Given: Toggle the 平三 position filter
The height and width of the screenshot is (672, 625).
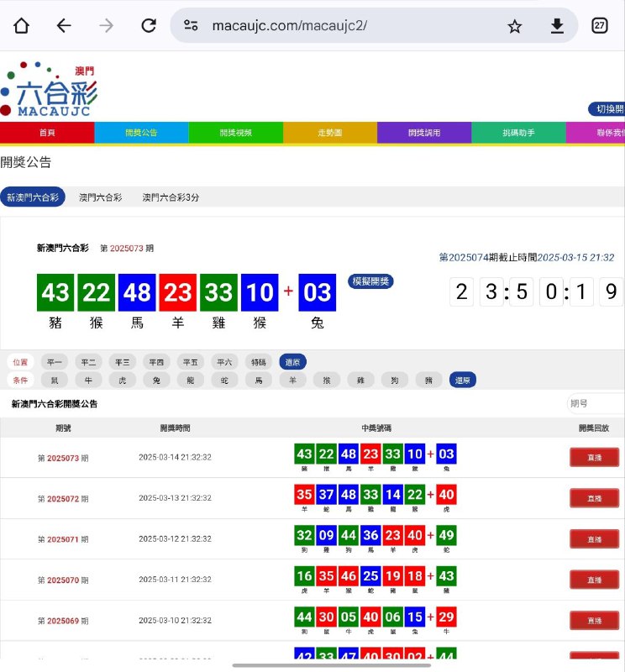Looking at the screenshot, I should pos(122,362).
